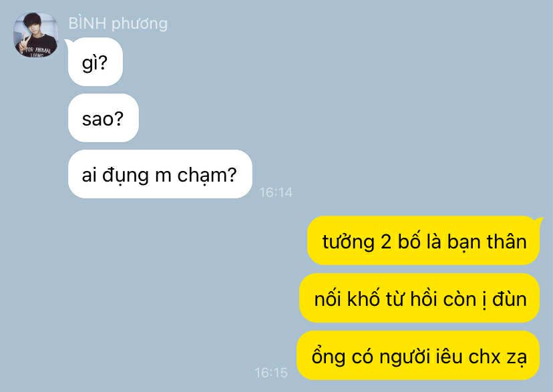Click the 16:15 sent-time label
The width and height of the screenshot is (553, 392).
[x=271, y=373]
